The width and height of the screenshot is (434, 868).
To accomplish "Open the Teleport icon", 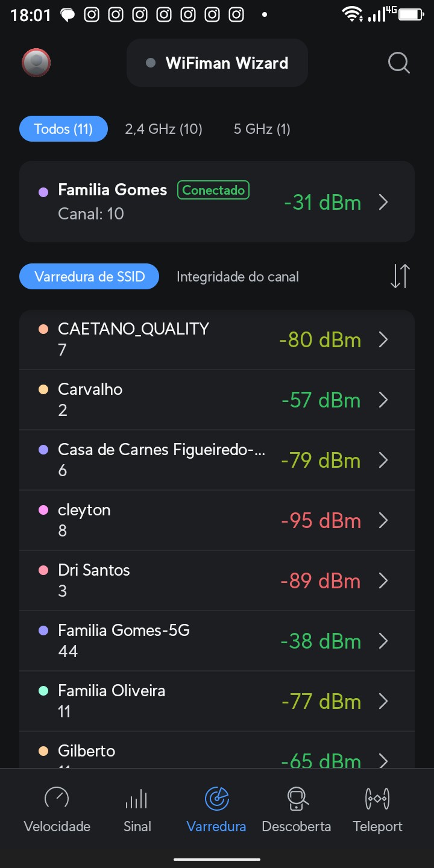I will coord(377,798).
